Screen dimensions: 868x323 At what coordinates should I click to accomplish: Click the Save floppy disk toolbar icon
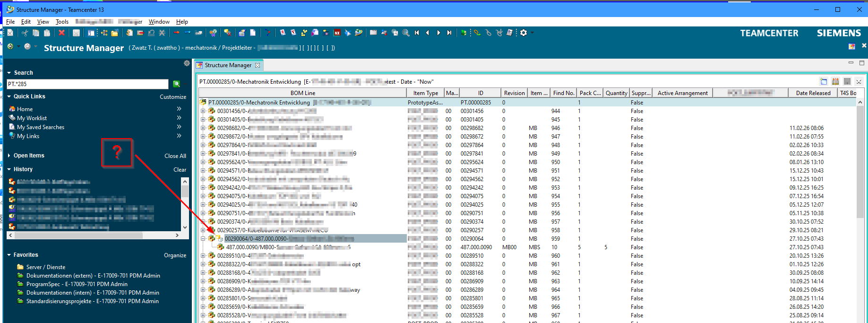click(76, 33)
